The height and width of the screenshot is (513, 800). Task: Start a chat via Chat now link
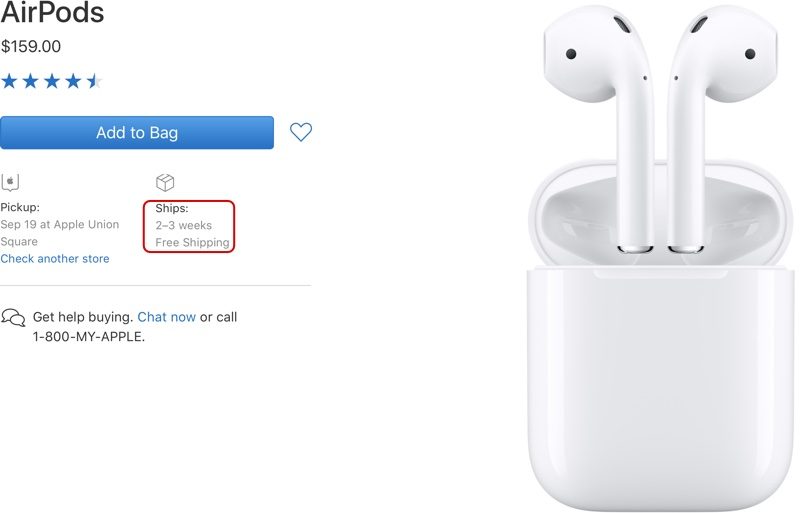tap(167, 317)
